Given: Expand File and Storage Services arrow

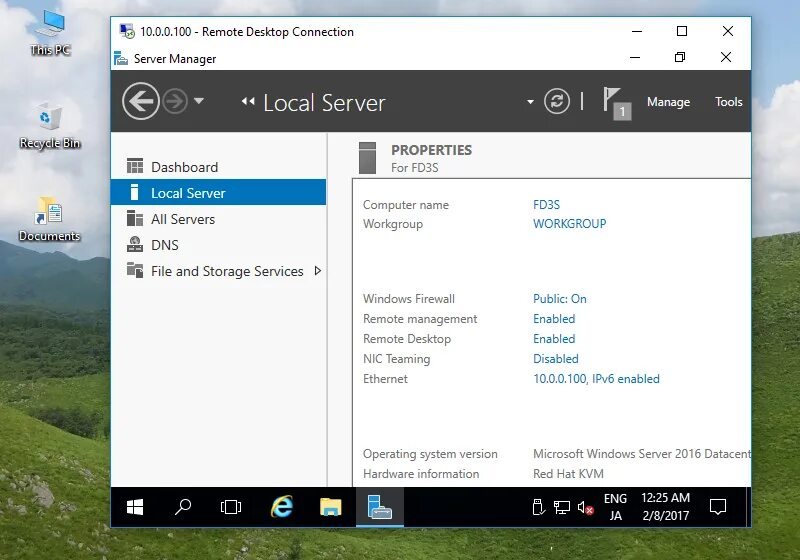Looking at the screenshot, I should pyautogui.click(x=318, y=271).
